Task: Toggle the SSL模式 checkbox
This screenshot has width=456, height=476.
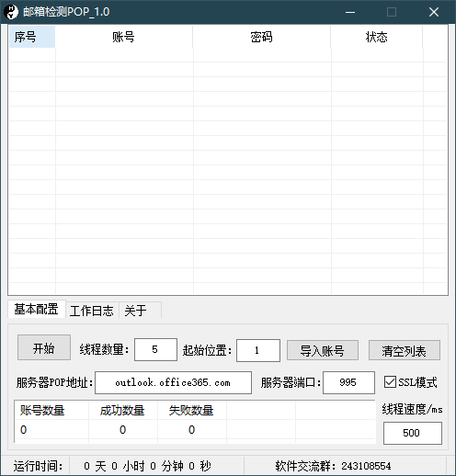Action: [x=390, y=382]
